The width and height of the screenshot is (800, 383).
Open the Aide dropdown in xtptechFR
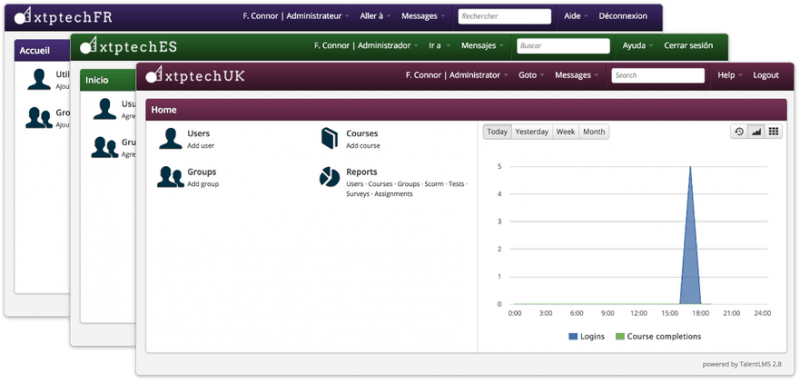click(576, 16)
